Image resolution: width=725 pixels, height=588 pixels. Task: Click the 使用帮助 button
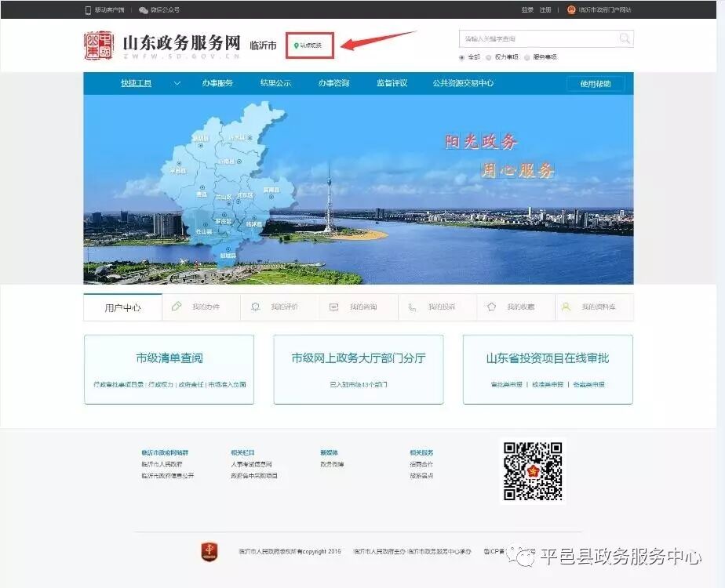pyautogui.click(x=595, y=82)
